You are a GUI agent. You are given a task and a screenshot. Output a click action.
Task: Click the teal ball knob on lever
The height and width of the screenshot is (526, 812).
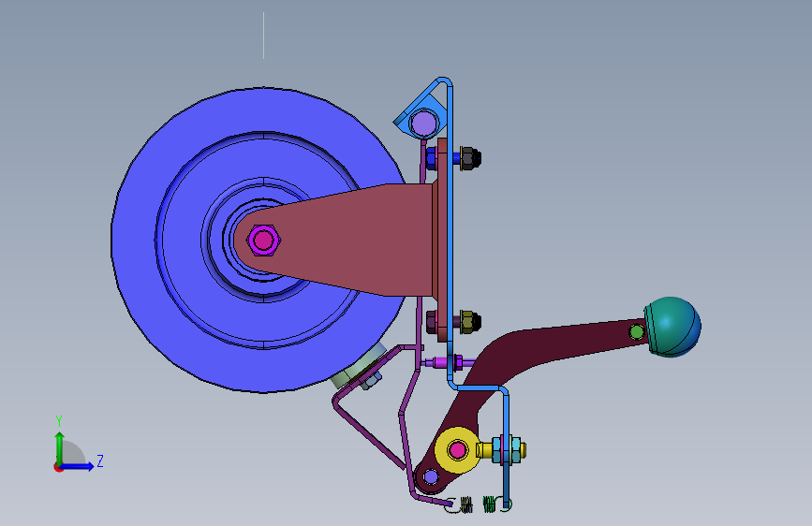click(x=672, y=327)
